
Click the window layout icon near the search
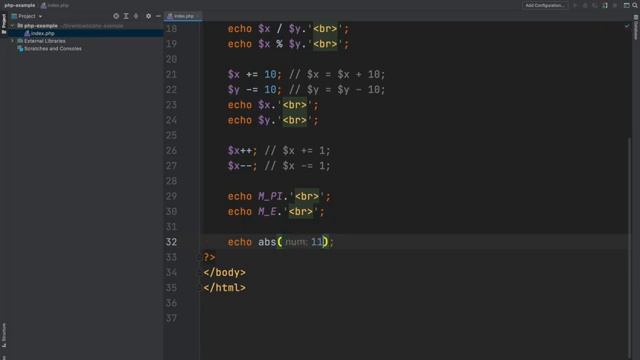(x=627, y=5)
